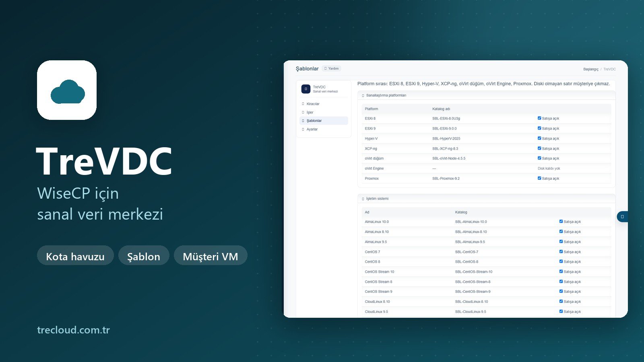
Task: Click the TreVDC module icon in sidebar
Action: click(x=306, y=89)
